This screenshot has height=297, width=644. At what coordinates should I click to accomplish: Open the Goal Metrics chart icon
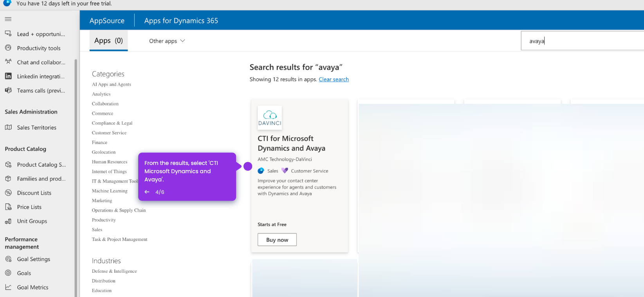point(8,287)
